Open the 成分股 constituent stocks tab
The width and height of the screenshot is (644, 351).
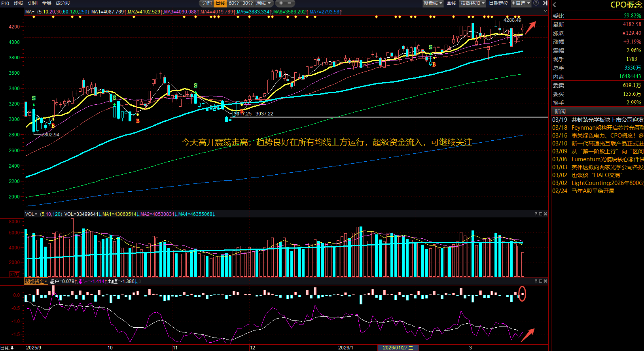pyautogui.click(x=63, y=3)
